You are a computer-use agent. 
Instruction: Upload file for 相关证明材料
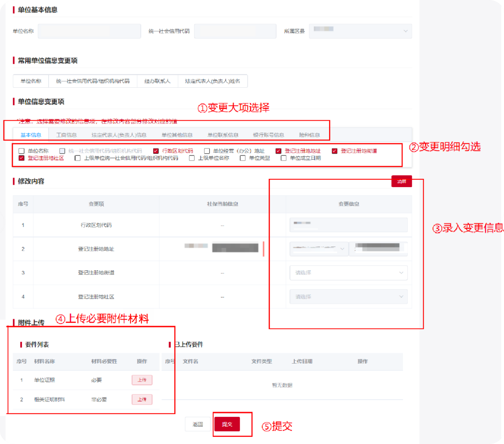pos(142,399)
